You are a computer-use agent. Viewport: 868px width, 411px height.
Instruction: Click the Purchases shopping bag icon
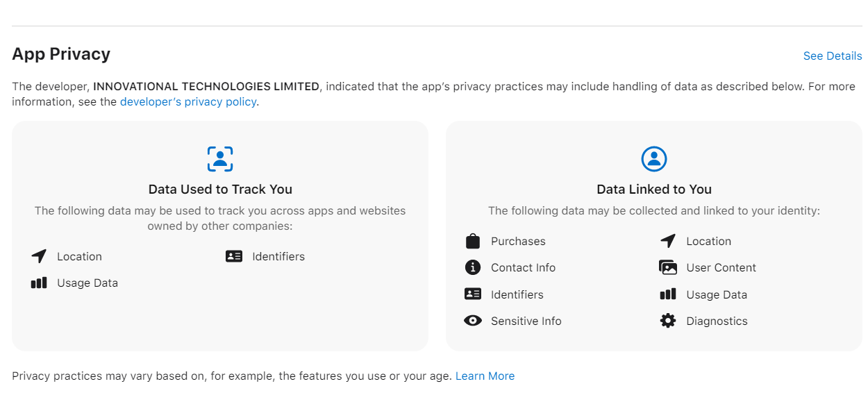[x=473, y=241]
